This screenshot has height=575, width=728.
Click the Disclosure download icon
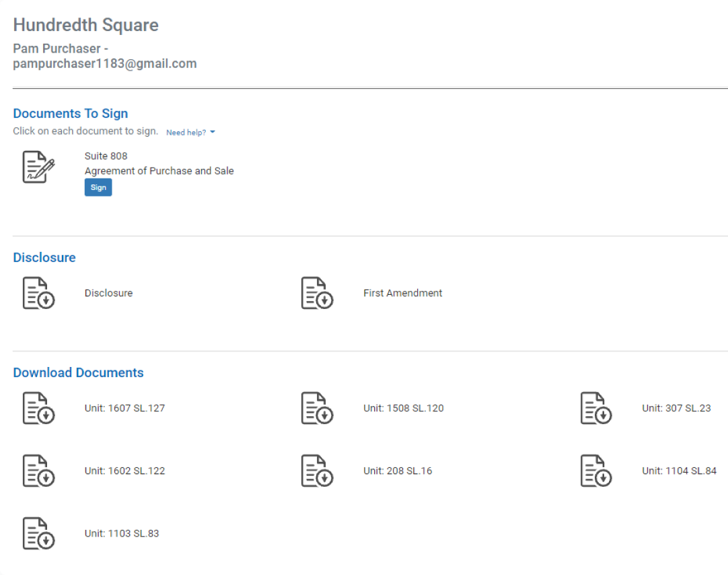coord(38,293)
